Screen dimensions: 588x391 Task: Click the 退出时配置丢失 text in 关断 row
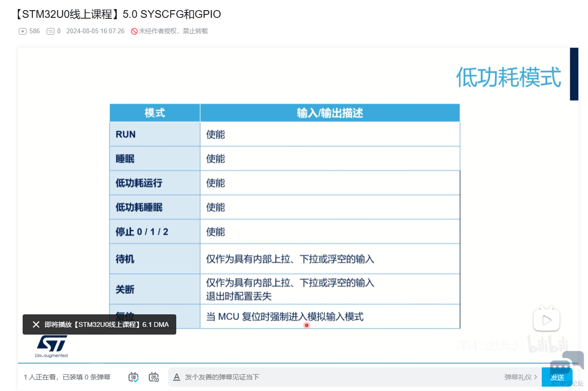click(239, 296)
